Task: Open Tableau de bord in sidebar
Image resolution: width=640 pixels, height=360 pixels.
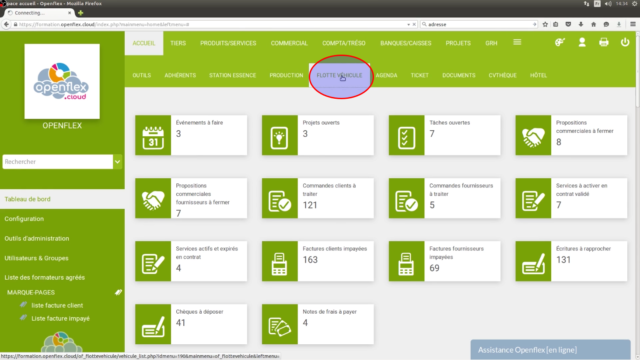Action: pyautogui.click(x=62, y=199)
